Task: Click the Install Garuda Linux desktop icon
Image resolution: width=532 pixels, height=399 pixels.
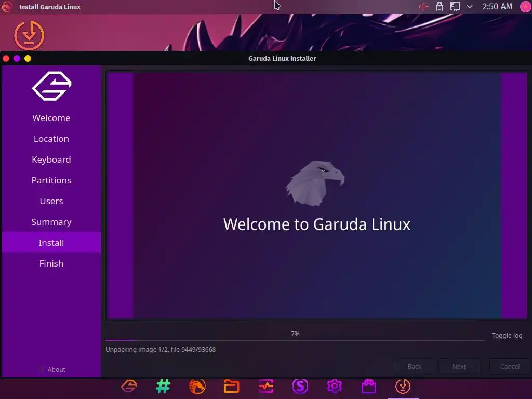Action: click(29, 35)
